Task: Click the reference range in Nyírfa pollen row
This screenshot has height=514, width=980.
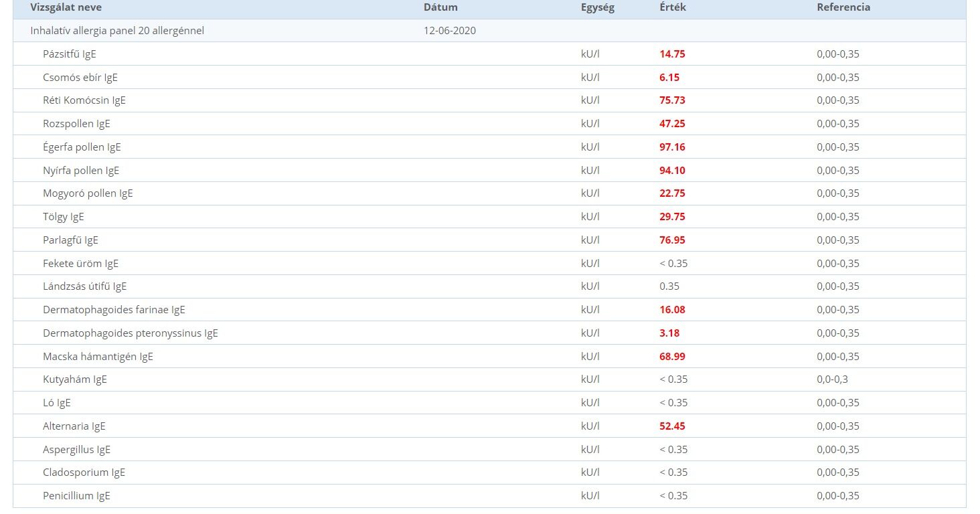Action: (838, 171)
